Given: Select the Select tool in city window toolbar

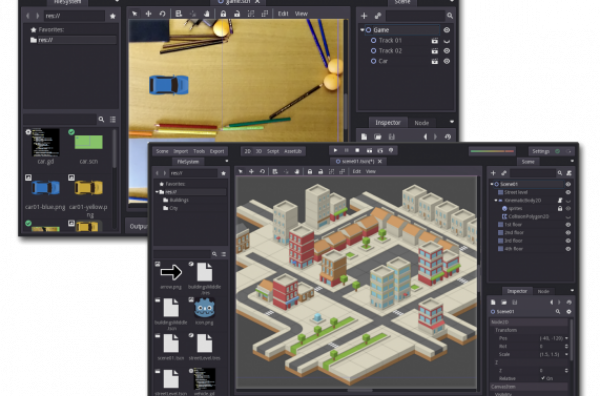Looking at the screenshot, I should [x=240, y=171].
